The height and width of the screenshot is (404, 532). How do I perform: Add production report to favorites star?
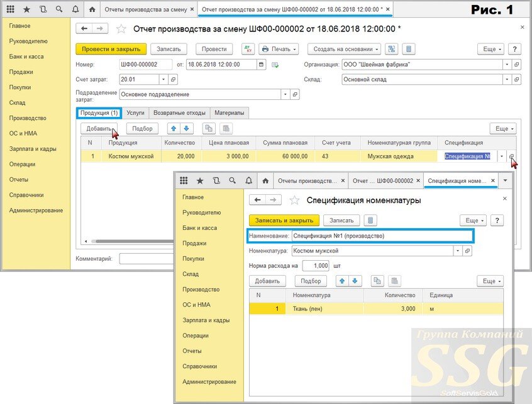coord(121,29)
